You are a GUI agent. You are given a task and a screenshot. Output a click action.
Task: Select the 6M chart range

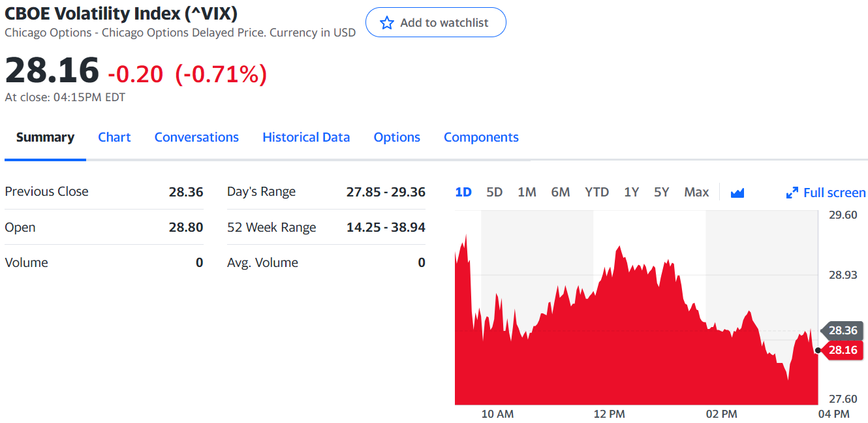(561, 192)
